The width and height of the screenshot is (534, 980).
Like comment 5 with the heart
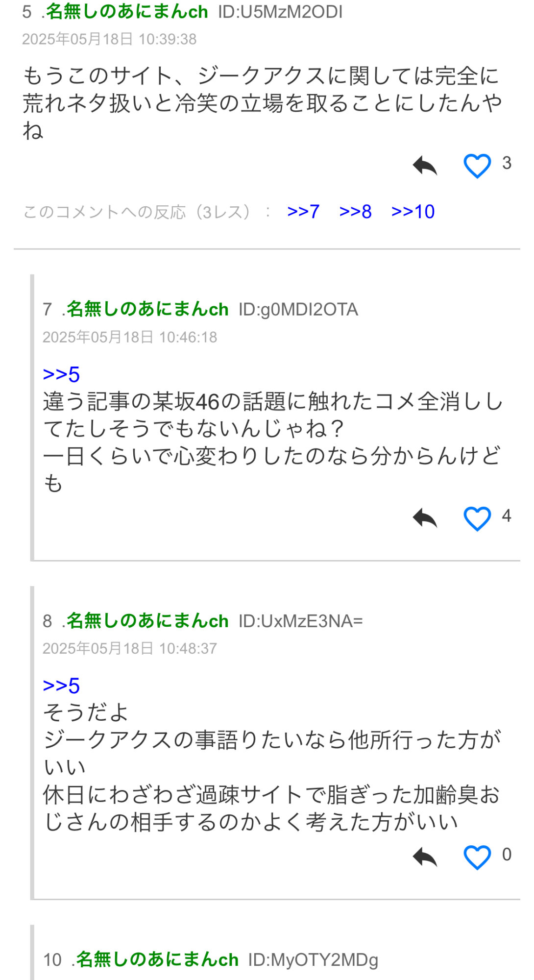[x=477, y=166]
